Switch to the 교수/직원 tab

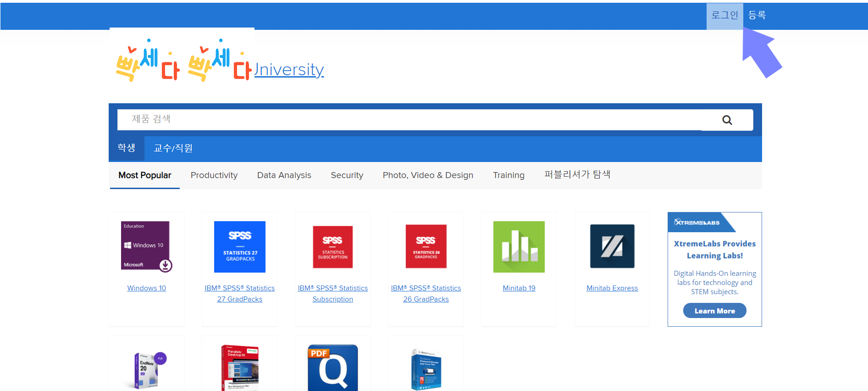tap(173, 148)
